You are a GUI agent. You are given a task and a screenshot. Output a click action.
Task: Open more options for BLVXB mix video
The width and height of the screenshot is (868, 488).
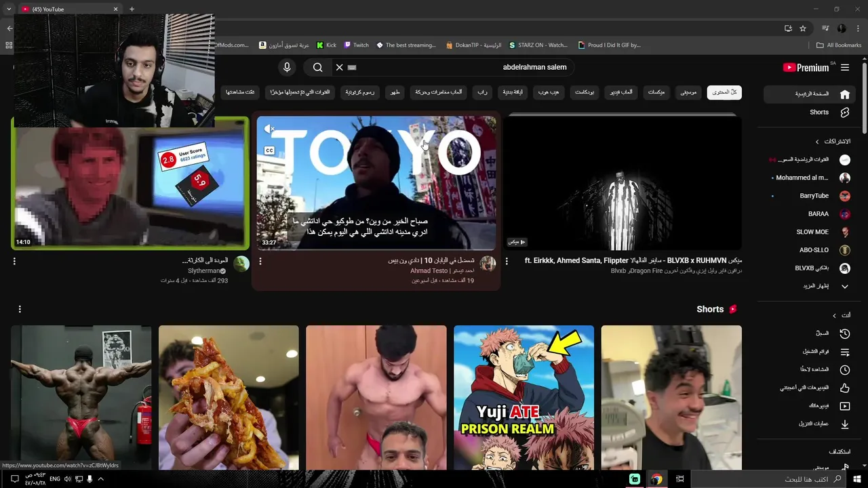(x=507, y=261)
